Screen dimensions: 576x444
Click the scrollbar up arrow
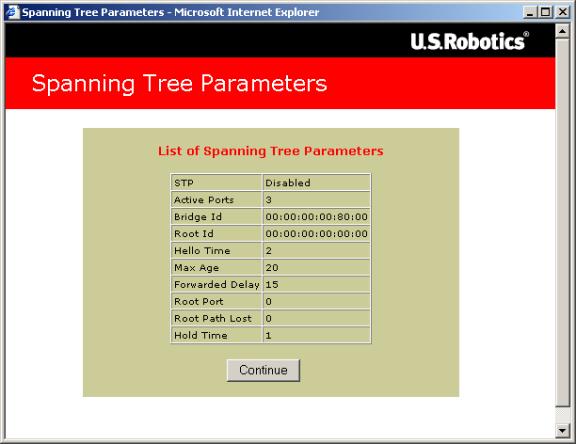(x=562, y=31)
